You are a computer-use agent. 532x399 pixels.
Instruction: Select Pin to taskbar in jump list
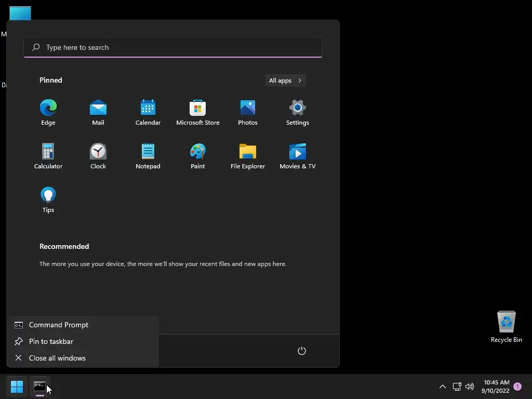(83, 341)
